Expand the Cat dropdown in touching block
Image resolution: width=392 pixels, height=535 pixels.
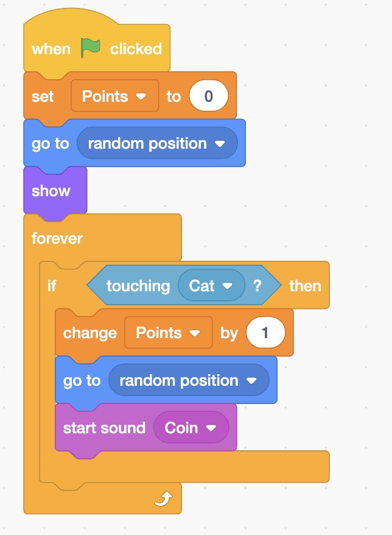[211, 285]
